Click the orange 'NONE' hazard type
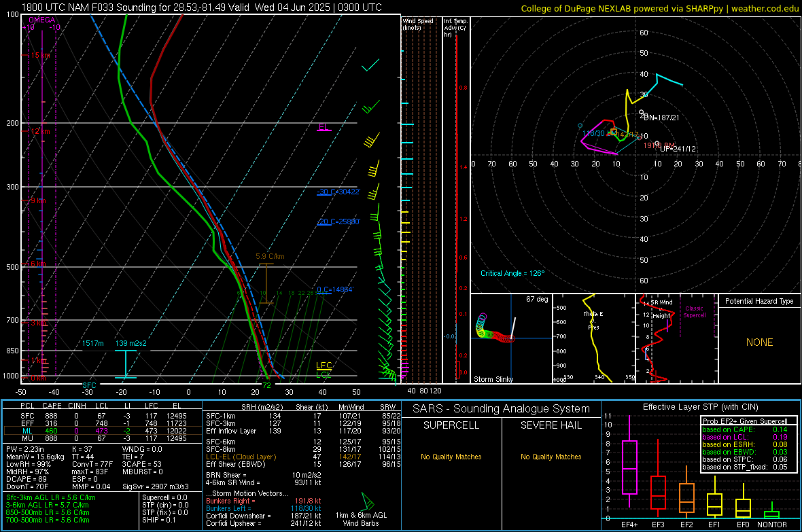 point(760,342)
